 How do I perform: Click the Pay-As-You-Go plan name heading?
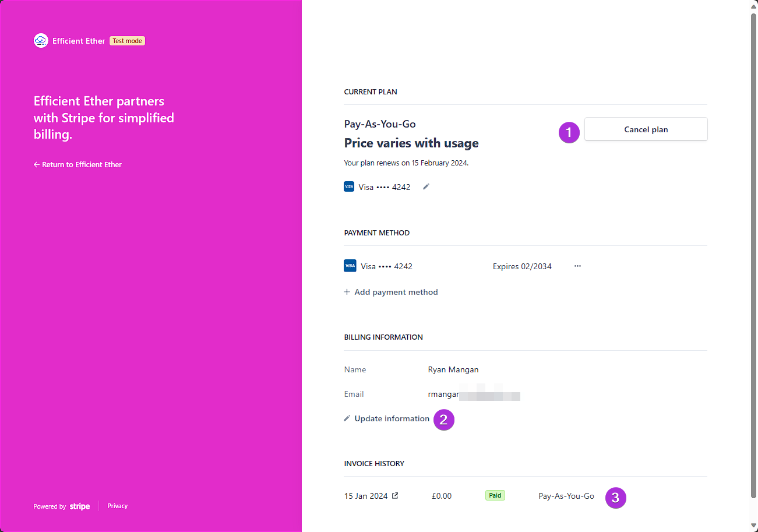[x=380, y=124]
